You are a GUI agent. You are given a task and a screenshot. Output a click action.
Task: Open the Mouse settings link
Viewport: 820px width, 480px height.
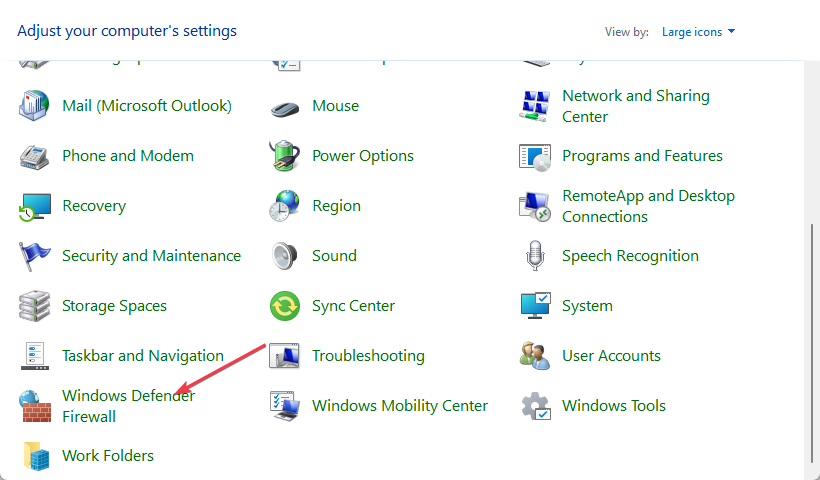coord(335,106)
